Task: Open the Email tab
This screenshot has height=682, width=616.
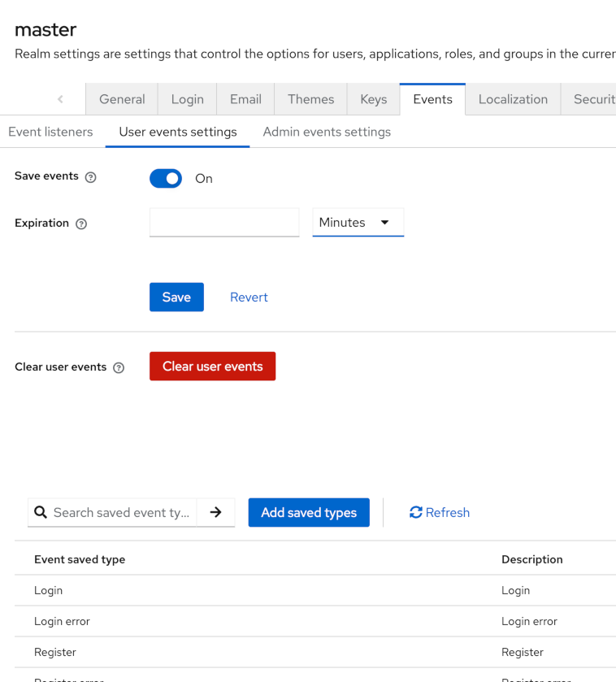Action: tap(245, 99)
